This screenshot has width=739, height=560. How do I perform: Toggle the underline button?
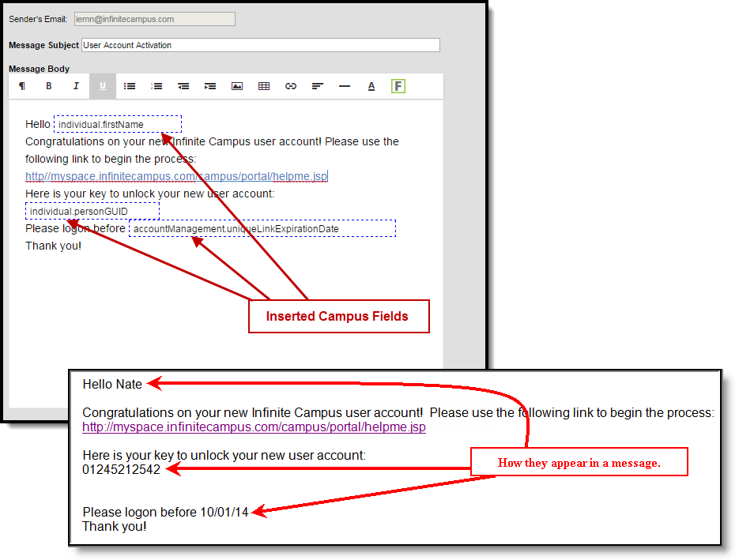tap(103, 86)
